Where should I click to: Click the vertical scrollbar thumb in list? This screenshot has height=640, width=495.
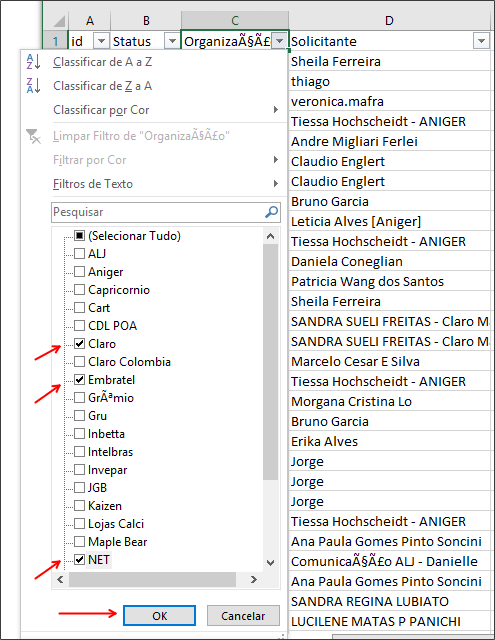coord(270,362)
